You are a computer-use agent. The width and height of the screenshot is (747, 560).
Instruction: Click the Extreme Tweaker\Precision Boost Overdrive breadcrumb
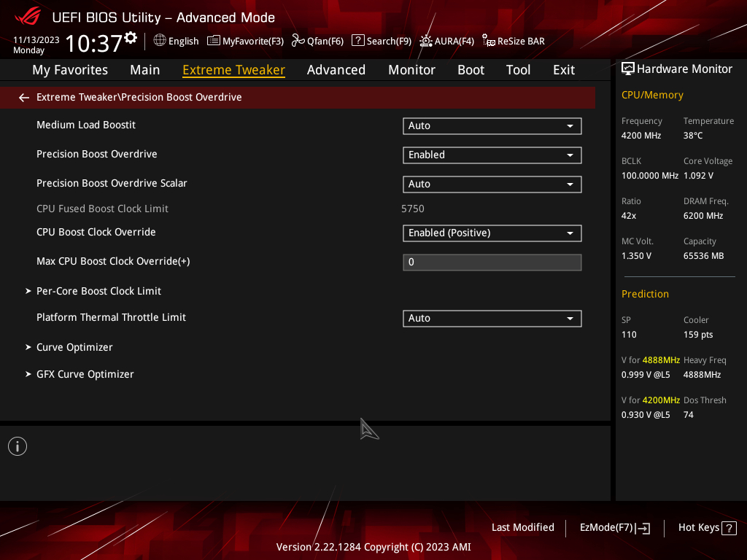tap(139, 97)
